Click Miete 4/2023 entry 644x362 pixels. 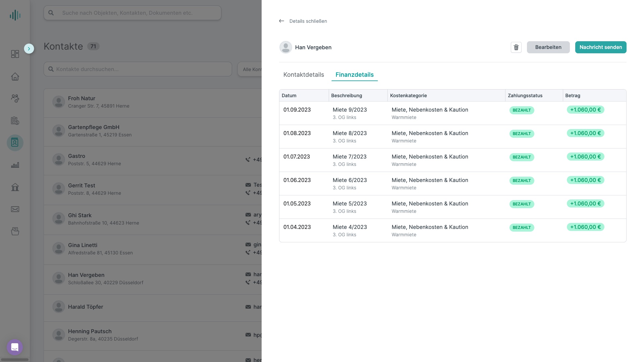(x=350, y=227)
